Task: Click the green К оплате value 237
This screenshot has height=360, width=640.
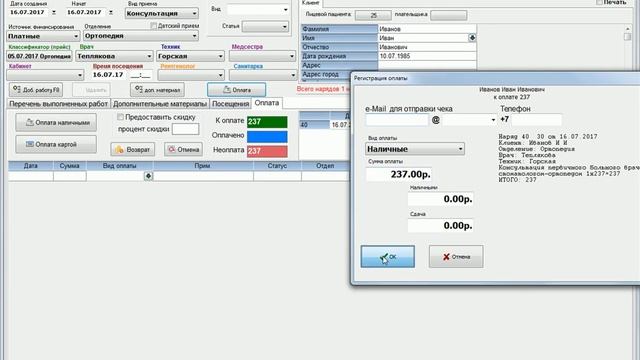Action: click(267, 122)
